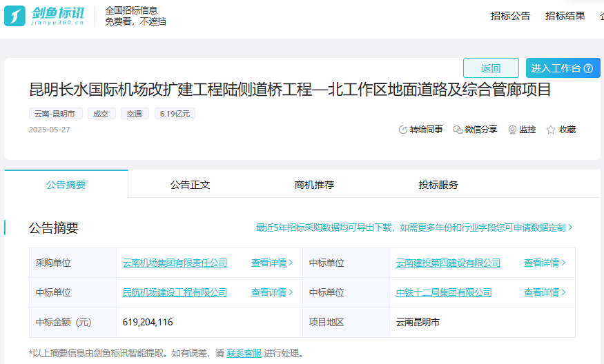Click the 微信分享 WeChat icon
This screenshot has width=604, height=364.
click(x=458, y=130)
